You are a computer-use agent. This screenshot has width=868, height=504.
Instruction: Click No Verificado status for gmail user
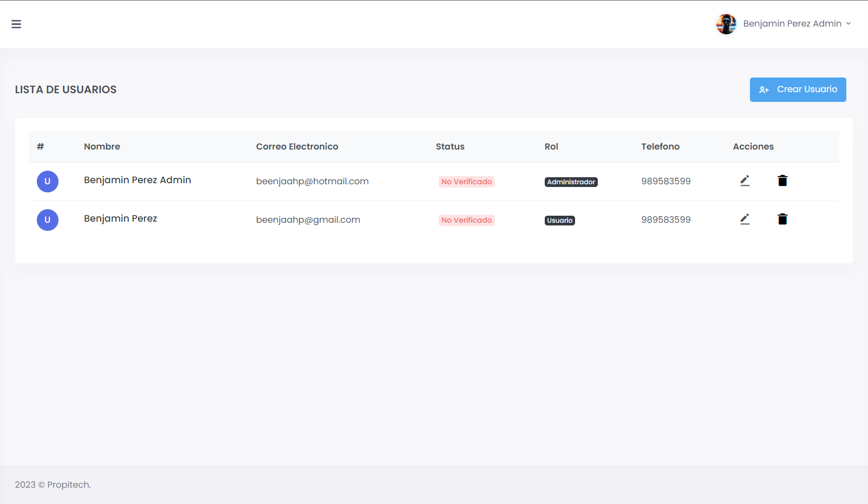(466, 221)
